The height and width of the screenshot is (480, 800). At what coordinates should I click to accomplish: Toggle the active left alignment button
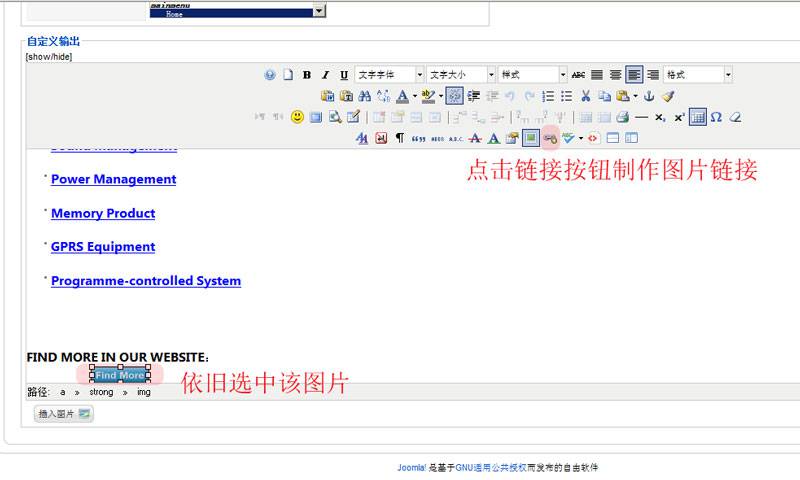(634, 75)
